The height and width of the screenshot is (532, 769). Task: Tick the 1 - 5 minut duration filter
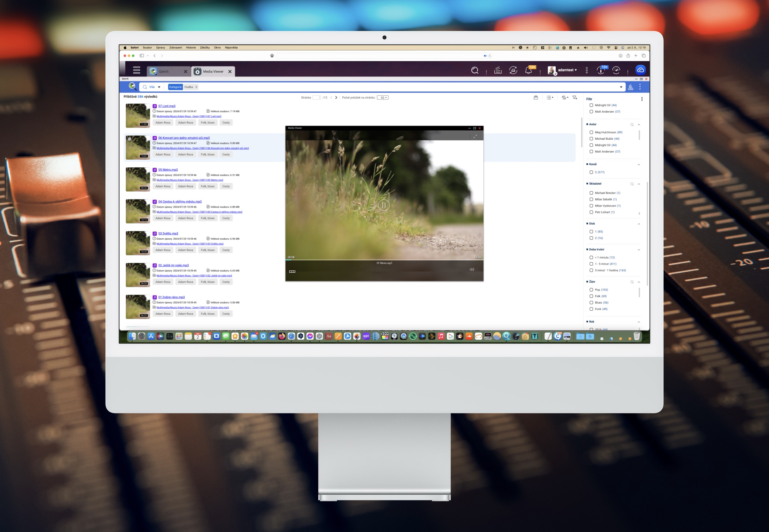coord(591,264)
